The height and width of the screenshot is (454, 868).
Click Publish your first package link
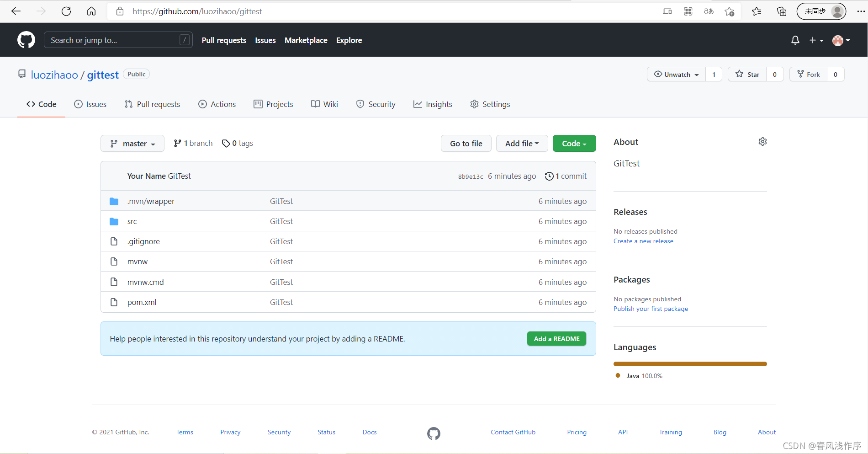point(651,309)
